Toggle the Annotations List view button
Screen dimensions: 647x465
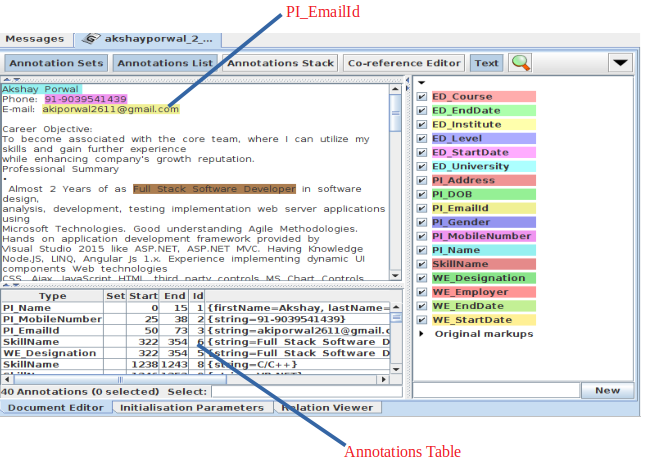pyautogui.click(x=164, y=63)
